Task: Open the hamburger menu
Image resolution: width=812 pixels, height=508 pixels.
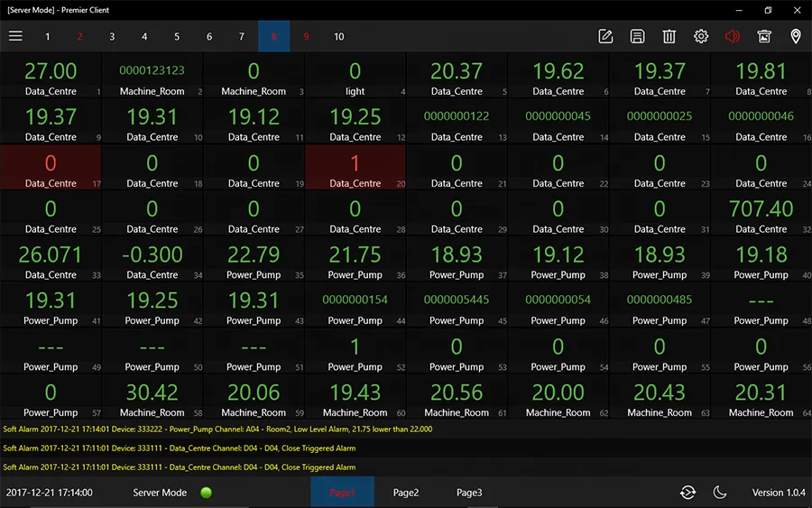Action: 15,36
